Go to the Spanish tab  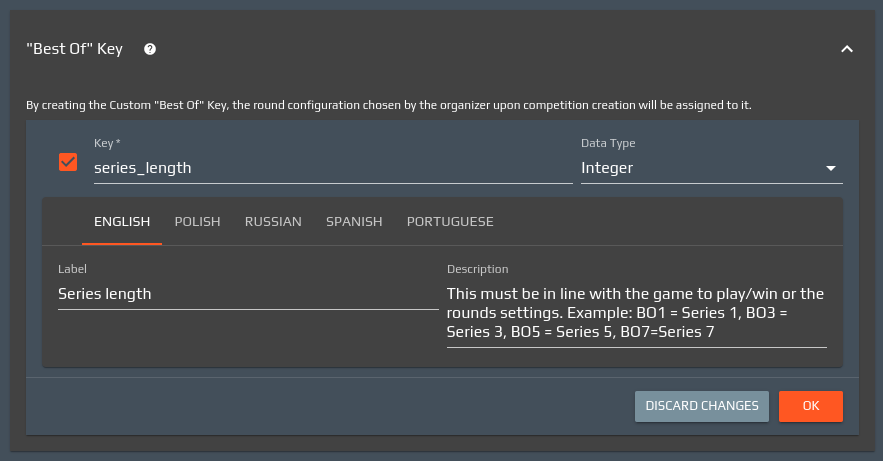(354, 222)
